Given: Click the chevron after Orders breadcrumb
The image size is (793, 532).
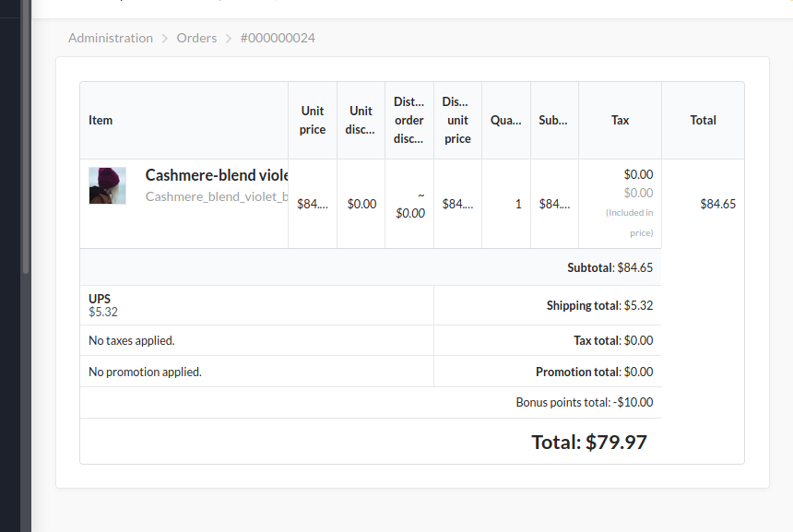Looking at the screenshot, I should click(x=229, y=39).
